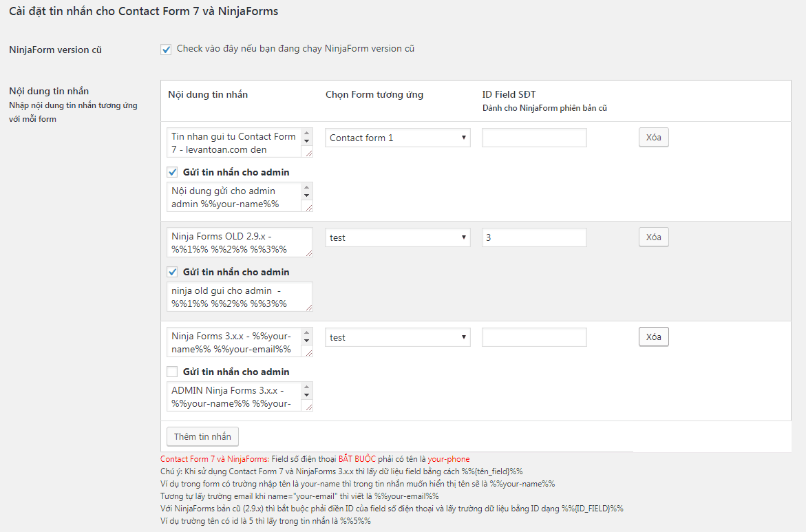Delete the Ninja Forms 3.x.x row via Xóa

coord(653,337)
